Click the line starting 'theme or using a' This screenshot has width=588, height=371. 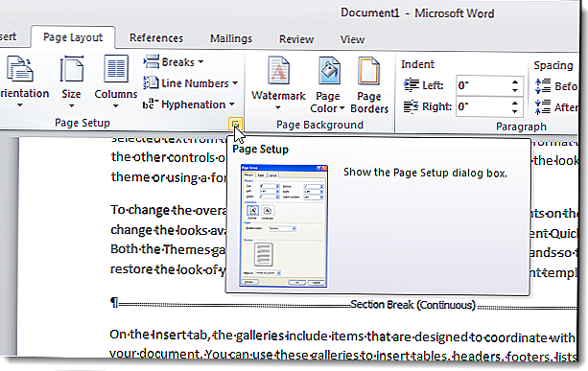pyautogui.click(x=169, y=177)
